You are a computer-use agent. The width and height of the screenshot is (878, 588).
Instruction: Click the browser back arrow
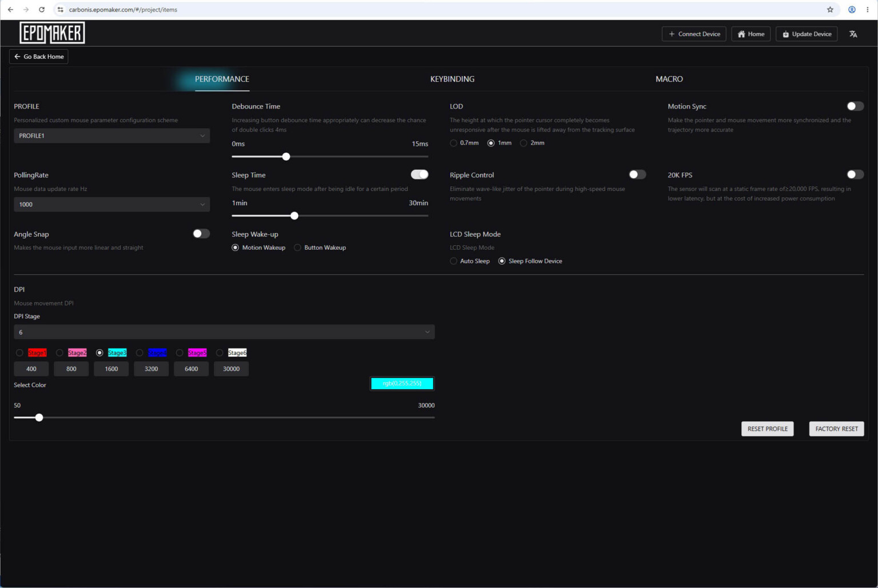click(10, 10)
